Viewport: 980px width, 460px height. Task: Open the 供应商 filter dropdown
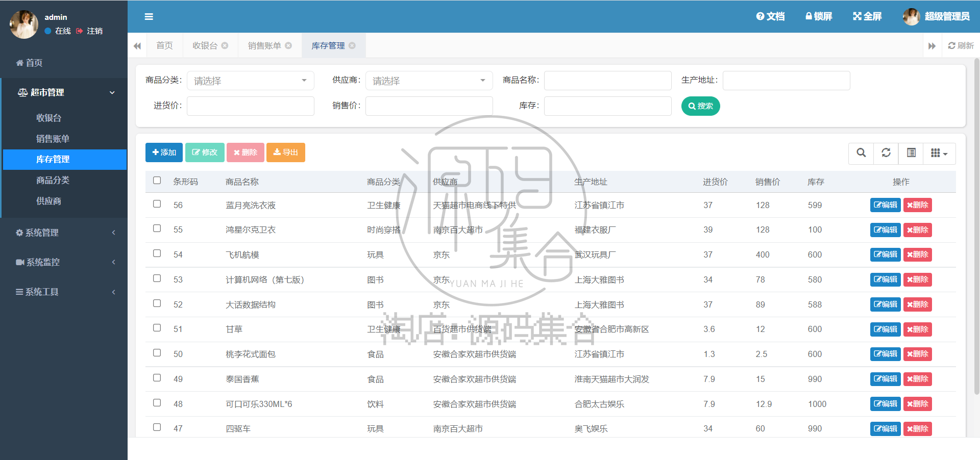[429, 81]
